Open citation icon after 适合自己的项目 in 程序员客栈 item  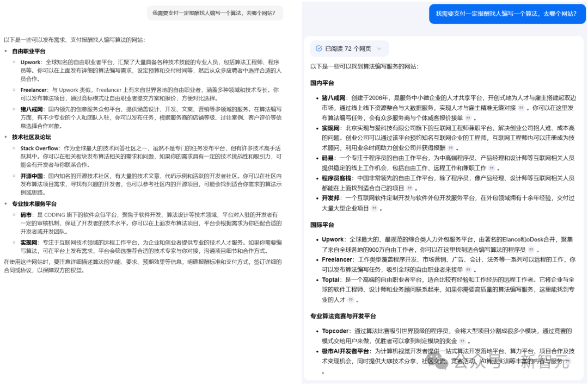pyautogui.click(x=409, y=188)
